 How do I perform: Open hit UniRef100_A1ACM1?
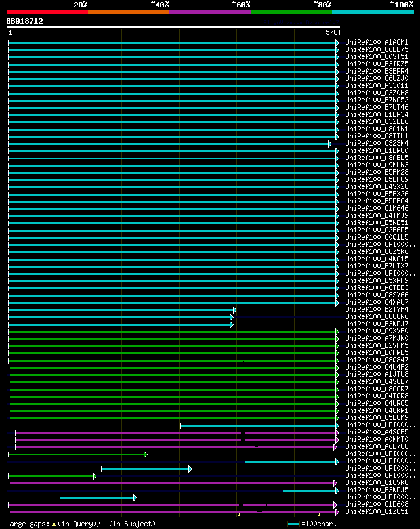point(377,43)
